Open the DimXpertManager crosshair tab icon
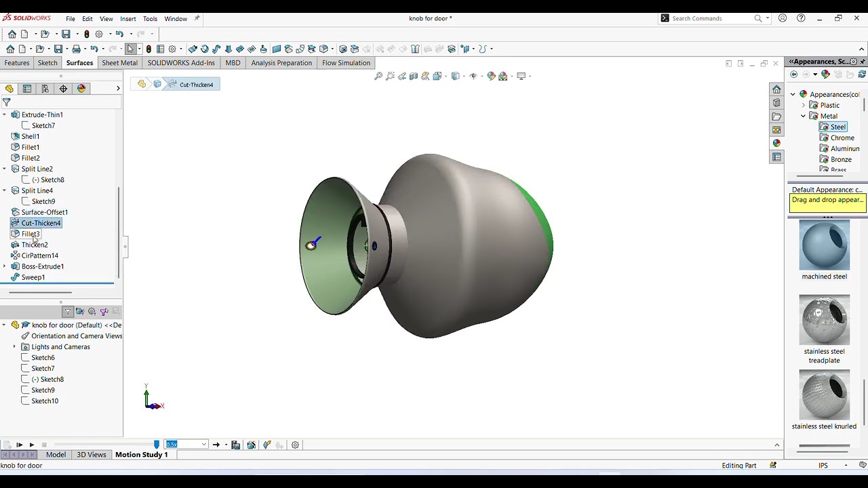The height and width of the screenshot is (488, 868). point(63,89)
